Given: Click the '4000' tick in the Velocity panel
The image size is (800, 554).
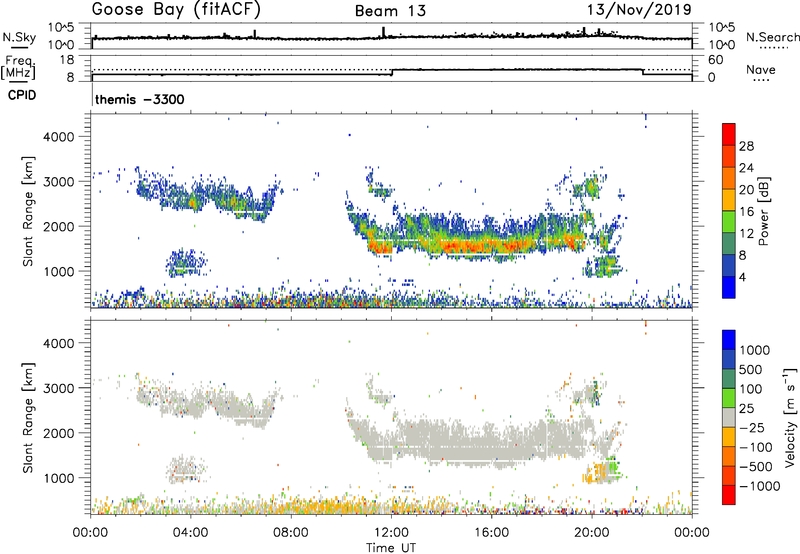Looking at the screenshot, I should point(58,343).
